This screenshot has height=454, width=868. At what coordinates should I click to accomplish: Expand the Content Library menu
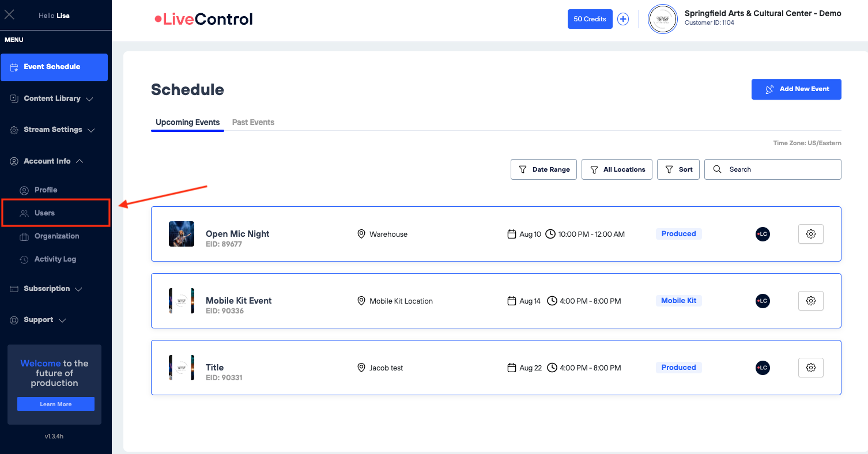pos(52,99)
